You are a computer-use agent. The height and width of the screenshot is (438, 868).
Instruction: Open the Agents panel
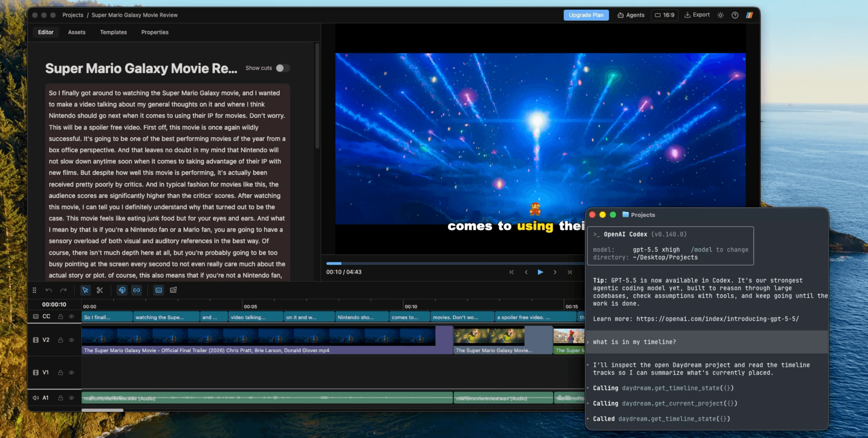coord(631,15)
